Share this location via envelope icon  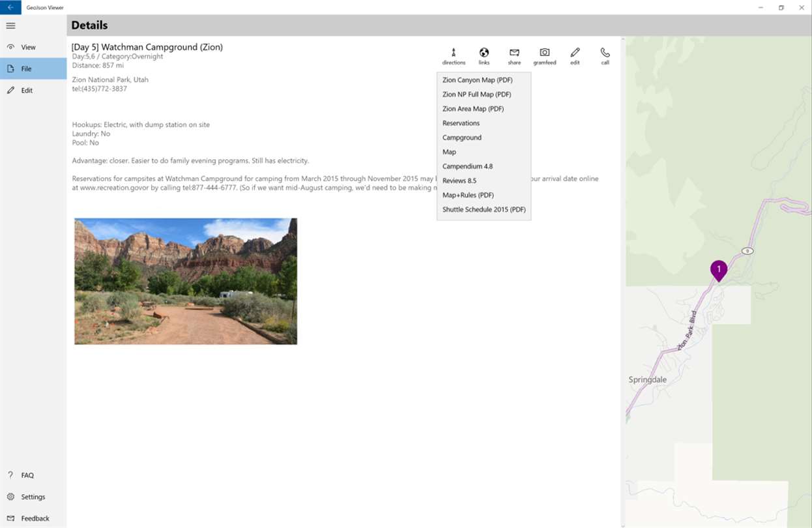point(514,57)
